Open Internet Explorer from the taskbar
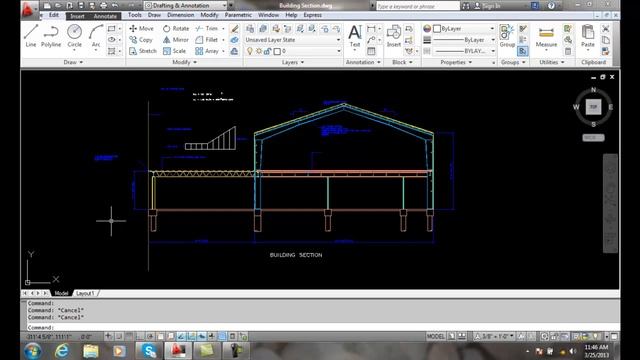 (62, 351)
